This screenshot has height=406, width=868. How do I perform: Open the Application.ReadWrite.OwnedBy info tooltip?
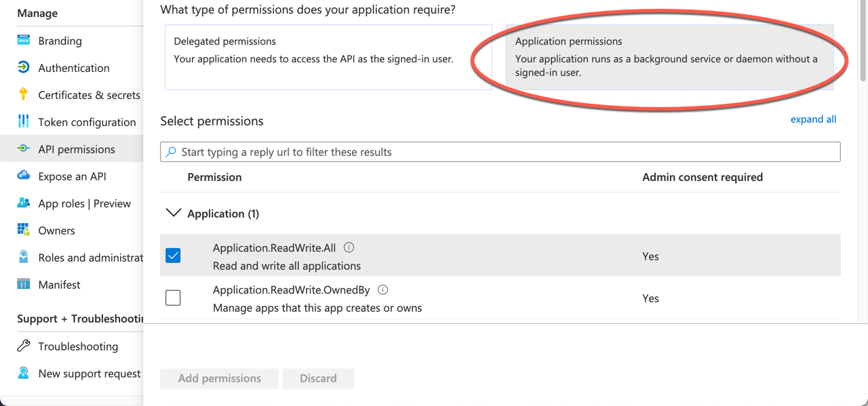click(x=382, y=289)
